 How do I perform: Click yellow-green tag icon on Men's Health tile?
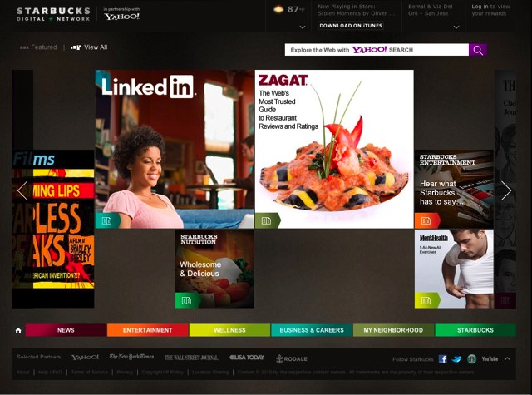tap(426, 301)
